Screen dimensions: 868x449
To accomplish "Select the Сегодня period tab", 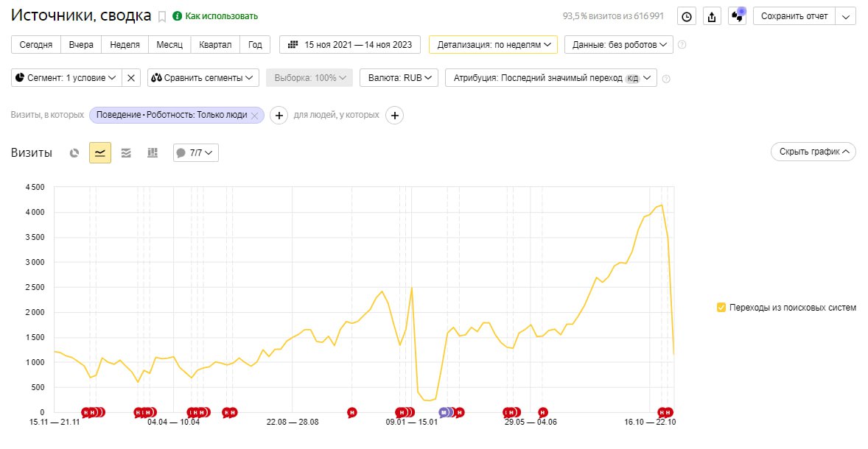I will pyautogui.click(x=36, y=45).
